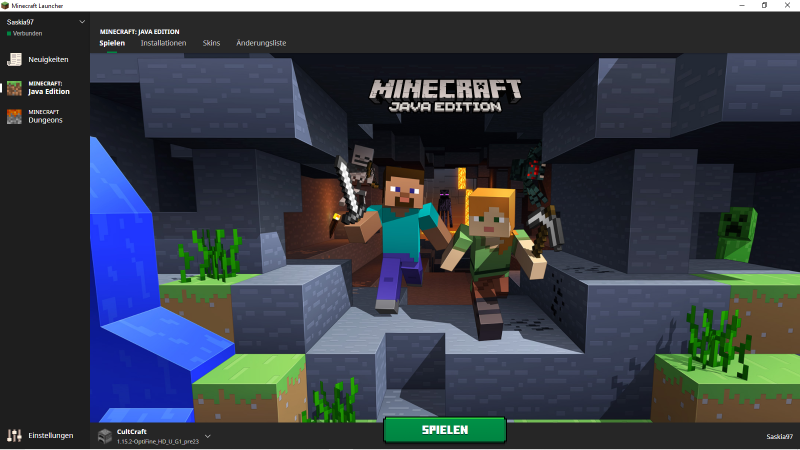Select the Minecraft Java Edition grass block icon
Screen dimensions: 800x450
click(14, 88)
